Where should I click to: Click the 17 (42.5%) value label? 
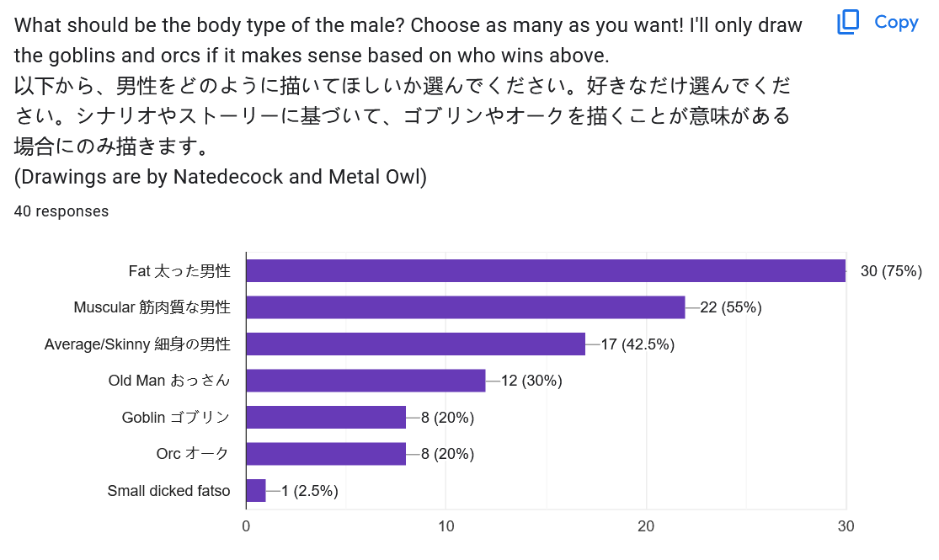pyautogui.click(x=638, y=344)
